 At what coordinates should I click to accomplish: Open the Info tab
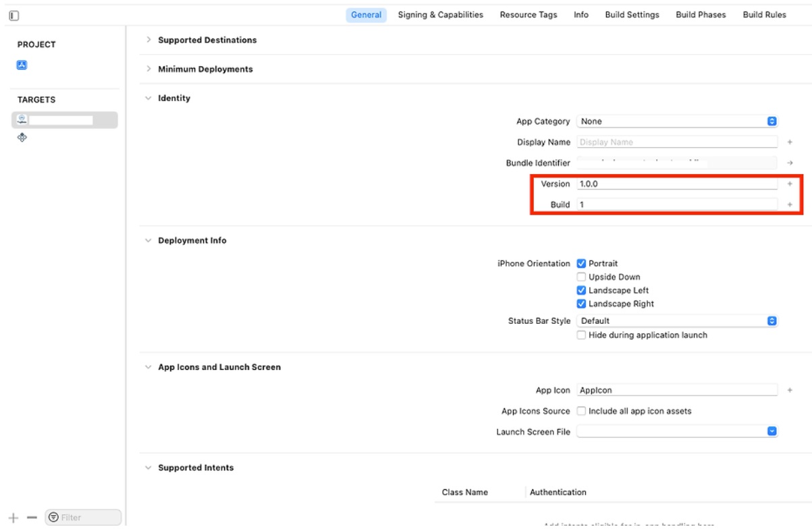[581, 15]
